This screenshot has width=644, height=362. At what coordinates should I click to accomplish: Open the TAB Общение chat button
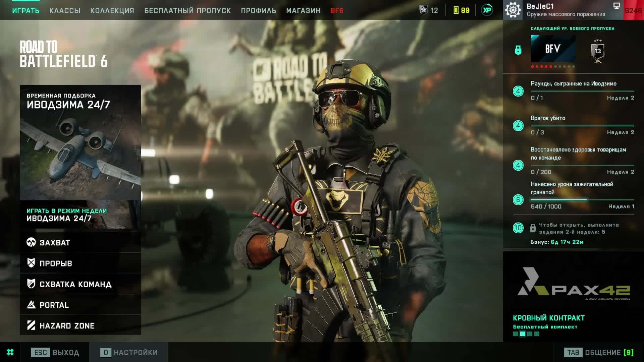click(599, 352)
